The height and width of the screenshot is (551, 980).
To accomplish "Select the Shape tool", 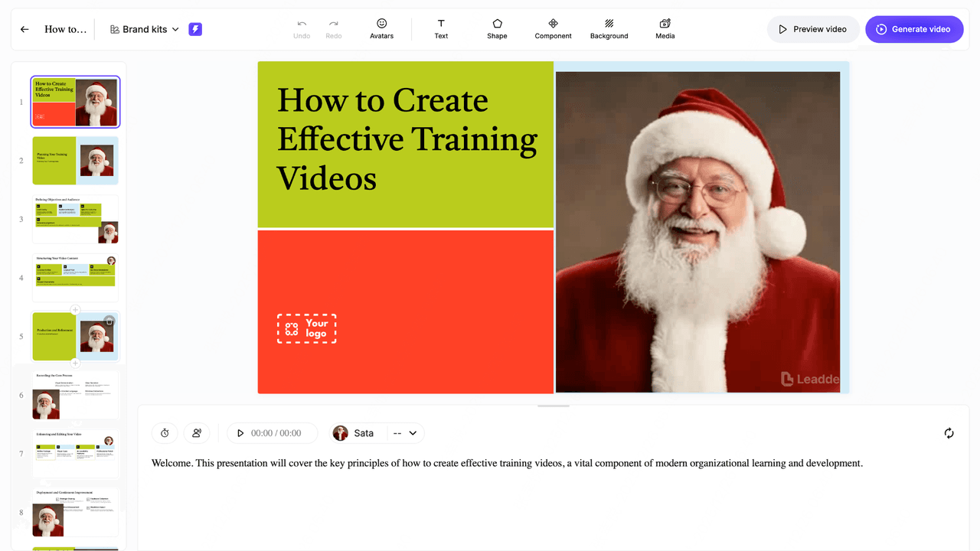I will click(x=497, y=29).
